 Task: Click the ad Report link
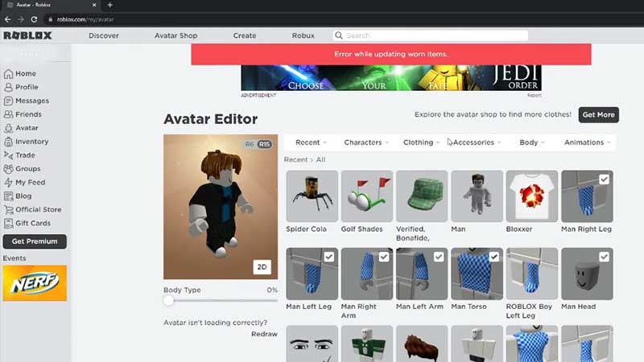coord(535,95)
